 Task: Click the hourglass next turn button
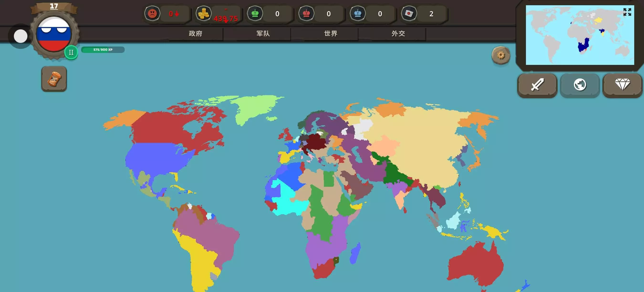pos(54,79)
